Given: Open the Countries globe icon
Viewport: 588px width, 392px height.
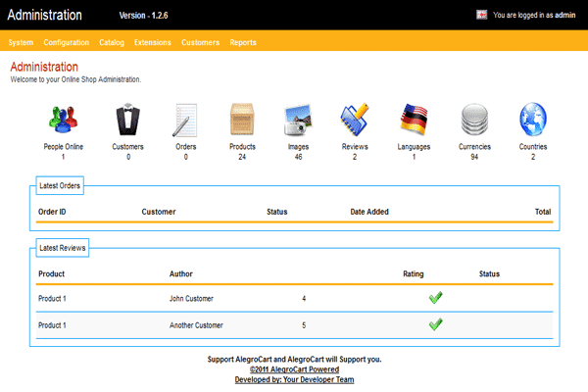Looking at the screenshot, I should 533,121.
